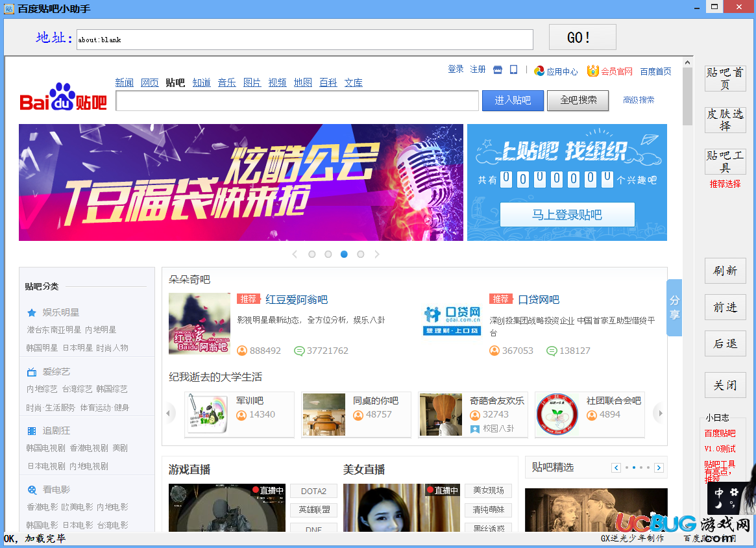This screenshot has height=548, width=756.
Task: Switch to the 地图 tab
Action: pos(303,83)
